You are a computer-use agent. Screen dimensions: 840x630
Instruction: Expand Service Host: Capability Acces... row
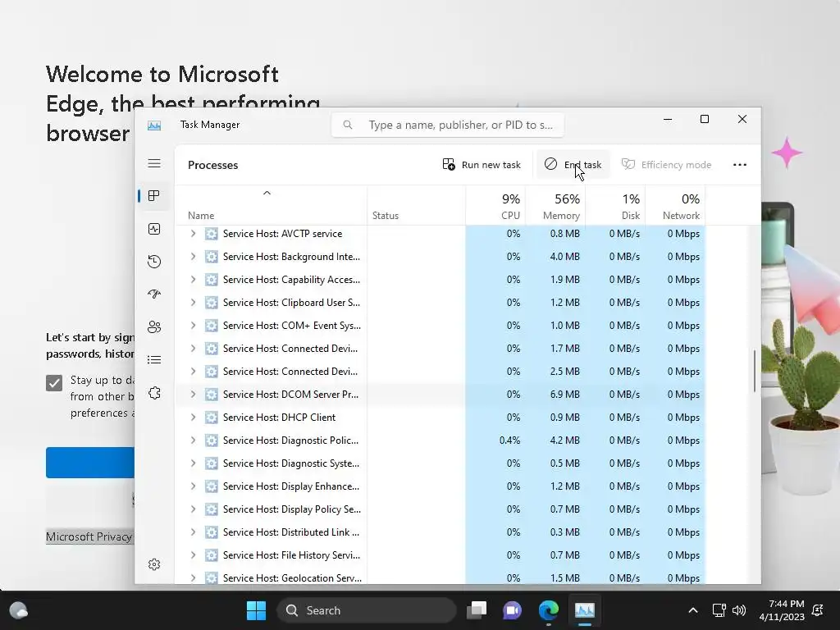[x=194, y=280]
